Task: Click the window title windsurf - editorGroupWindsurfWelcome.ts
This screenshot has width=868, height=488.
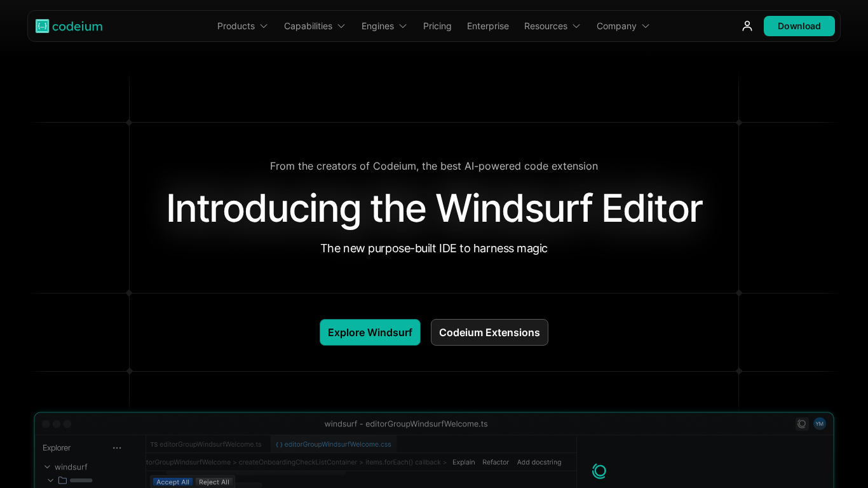Action: 406,424
